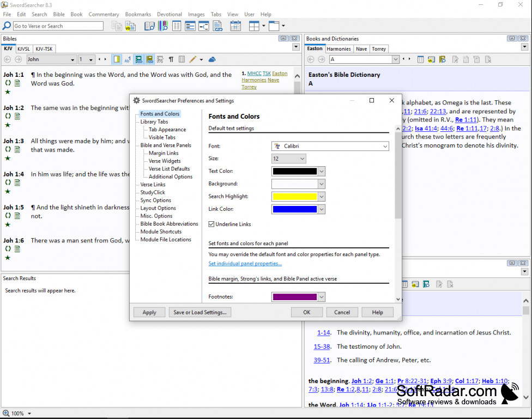Image resolution: width=532 pixels, height=419 pixels.
Task: Open the Font dropdown showing Calibri
Action: click(330, 146)
